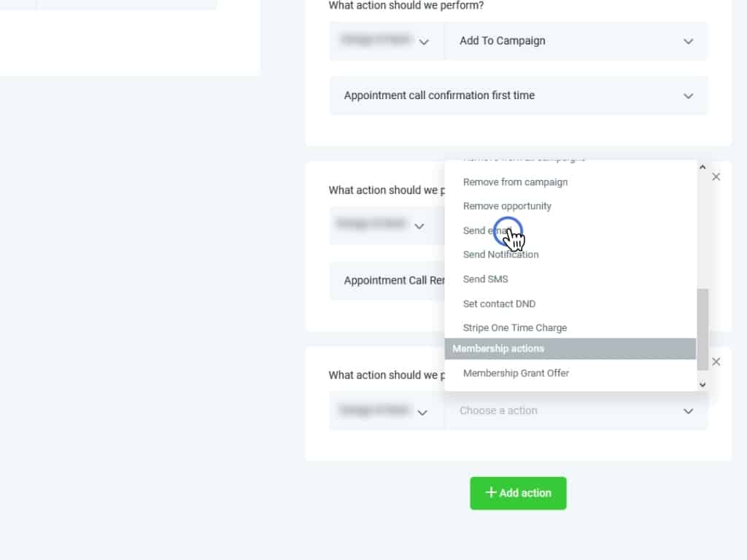Click the action list scroll-down arrow

pyautogui.click(x=702, y=384)
